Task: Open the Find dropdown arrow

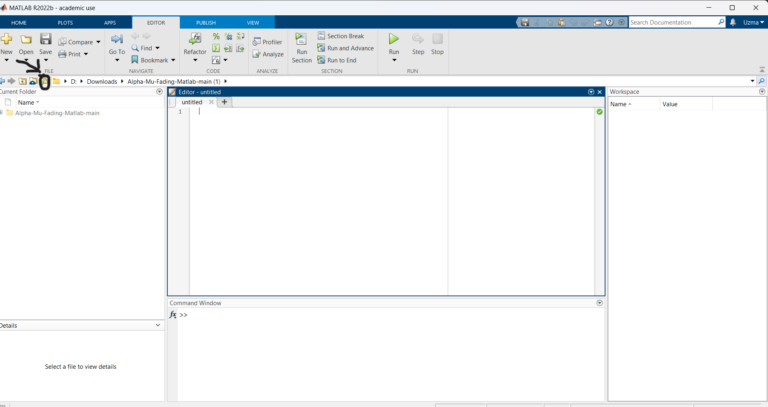Action: point(157,48)
